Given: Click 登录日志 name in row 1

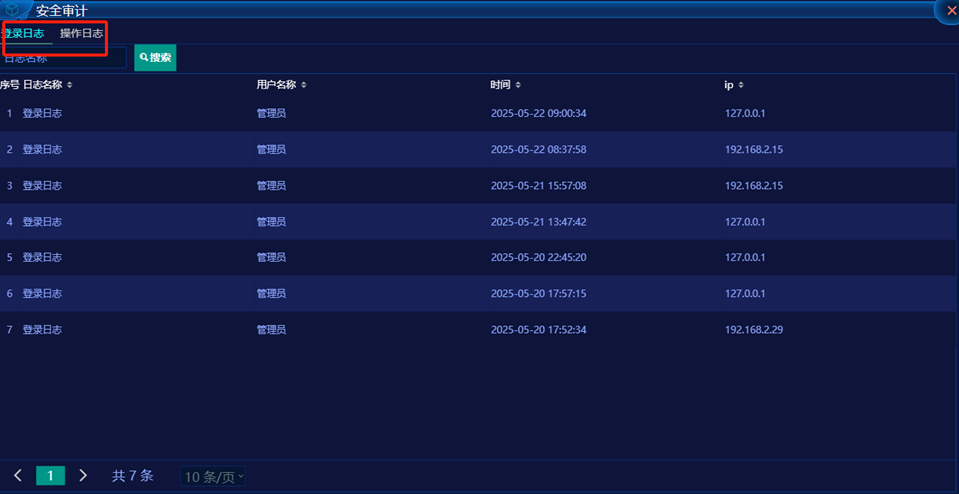Looking at the screenshot, I should (x=42, y=113).
